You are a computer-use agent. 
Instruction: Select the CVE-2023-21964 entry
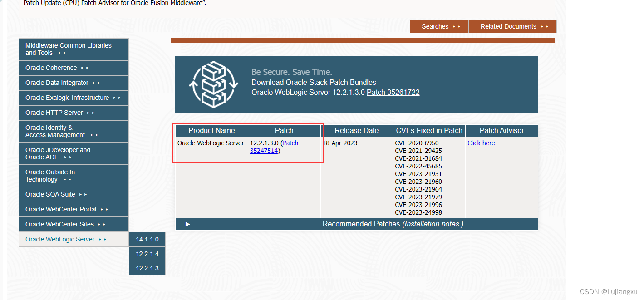pos(418,189)
